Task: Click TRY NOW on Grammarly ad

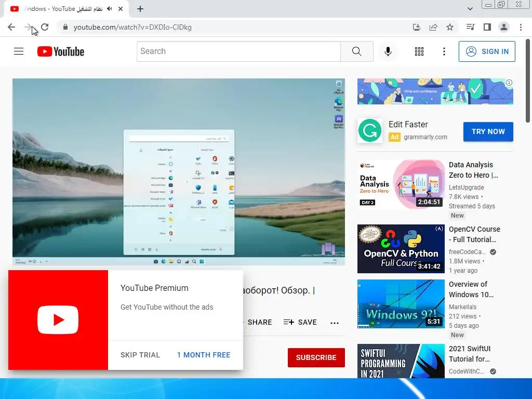Action: 488,131
